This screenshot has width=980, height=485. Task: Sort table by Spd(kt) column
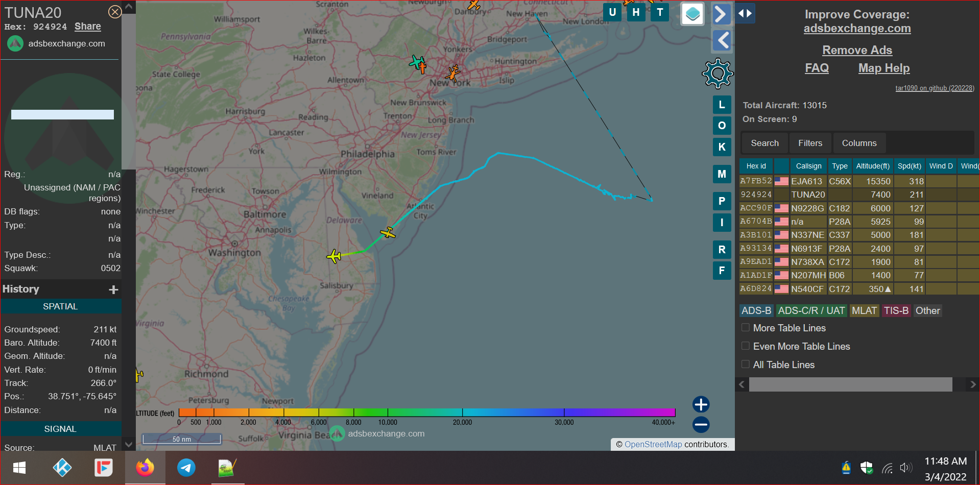[x=910, y=166]
